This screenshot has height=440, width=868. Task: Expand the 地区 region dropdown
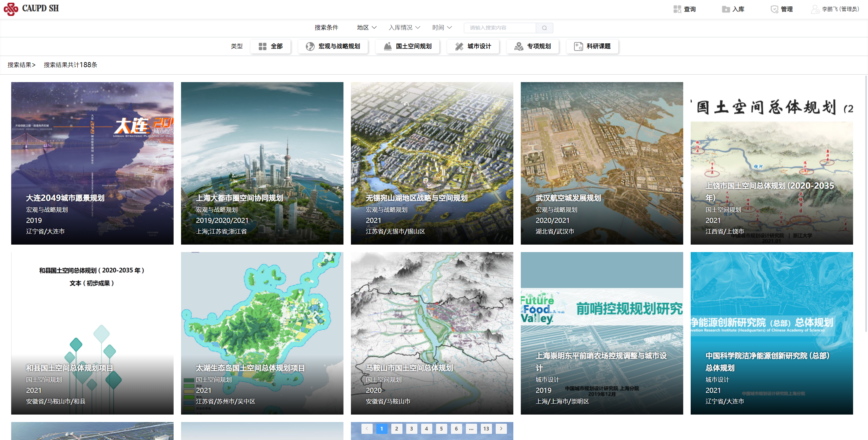coord(367,27)
